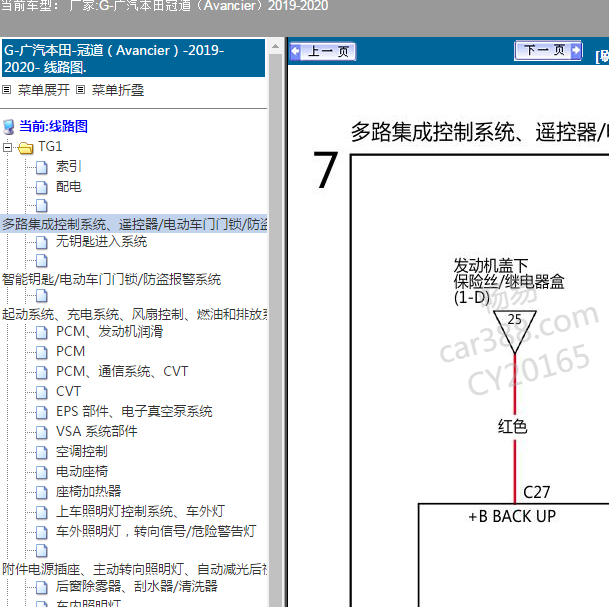Open EPS 部件、电子真空泵系统 page

tap(134, 412)
